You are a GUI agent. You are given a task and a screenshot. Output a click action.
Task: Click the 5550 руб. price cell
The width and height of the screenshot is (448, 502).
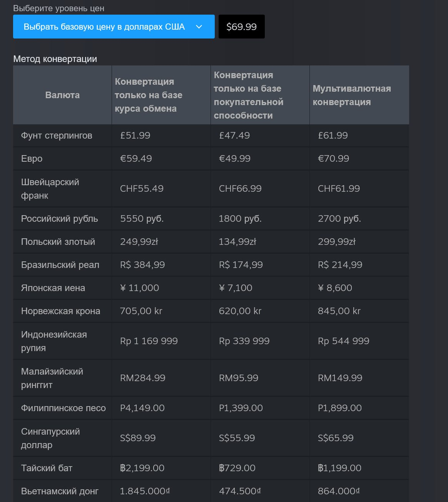pyautogui.click(x=142, y=219)
